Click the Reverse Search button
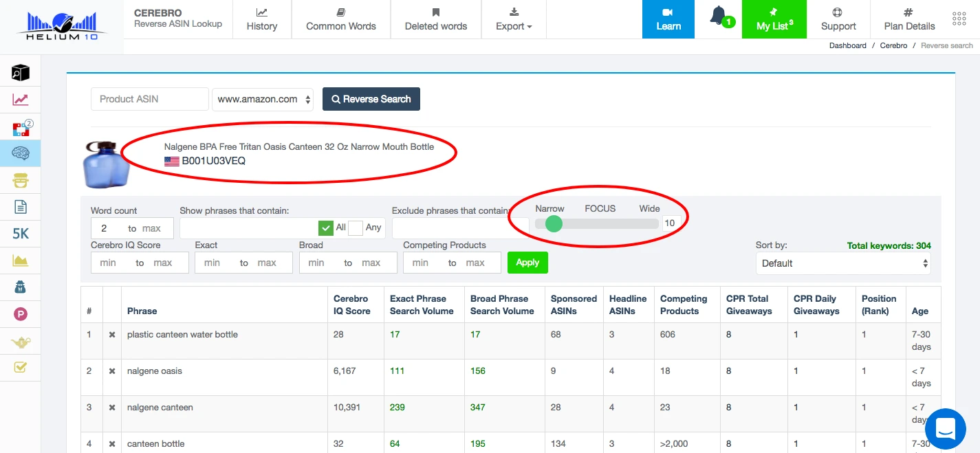This screenshot has width=980, height=453. coord(371,99)
